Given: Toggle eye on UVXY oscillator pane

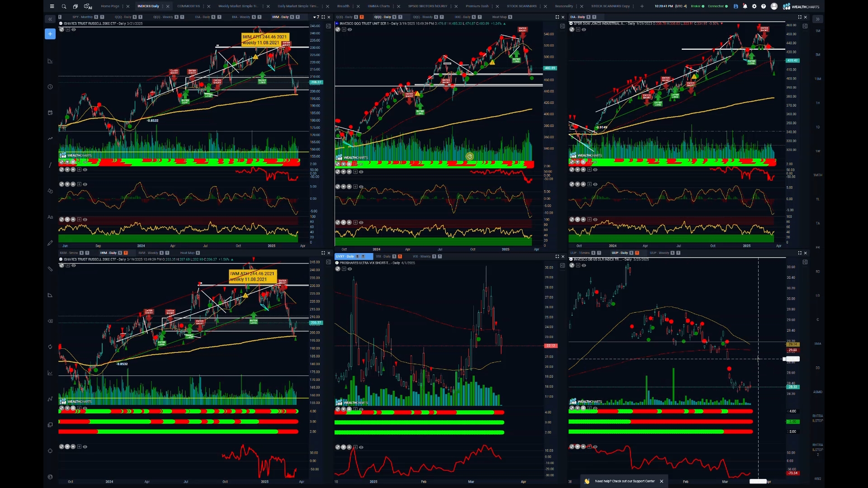Looking at the screenshot, I should [361, 447].
